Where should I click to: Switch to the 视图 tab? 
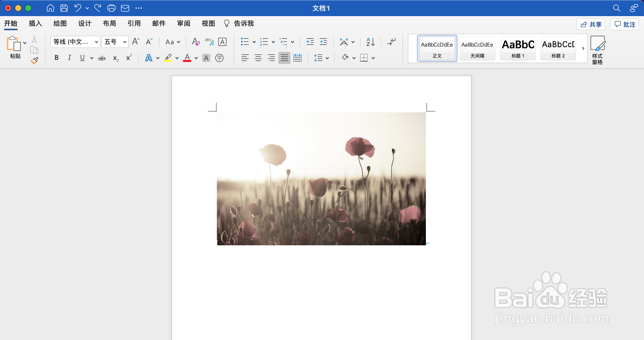208,23
